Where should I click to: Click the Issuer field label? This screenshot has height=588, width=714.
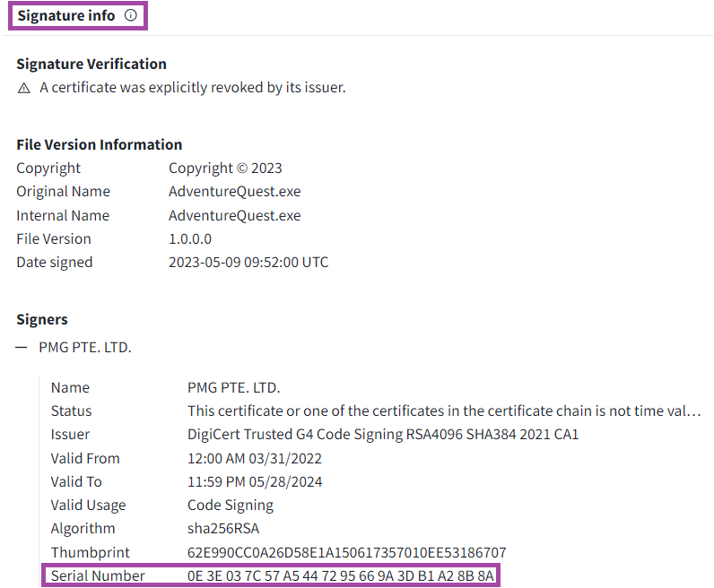pyautogui.click(x=70, y=434)
